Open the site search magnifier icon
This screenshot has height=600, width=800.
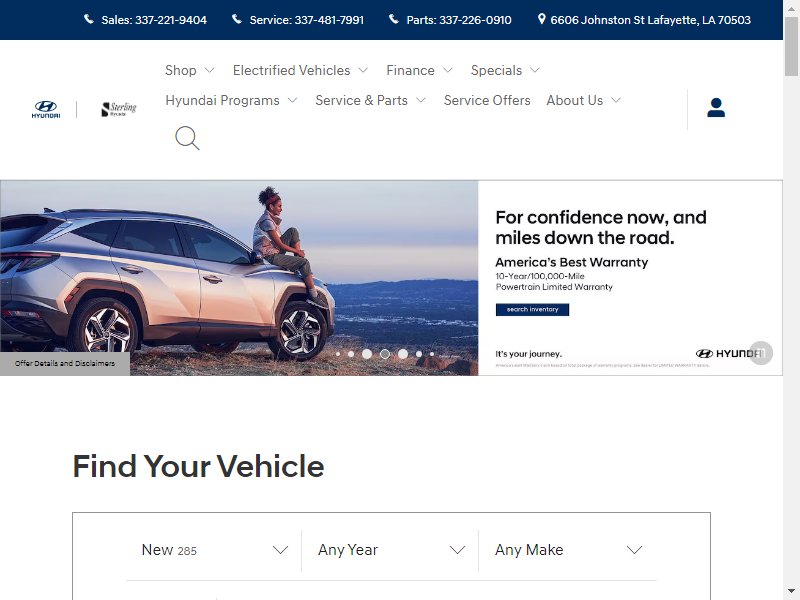point(187,138)
